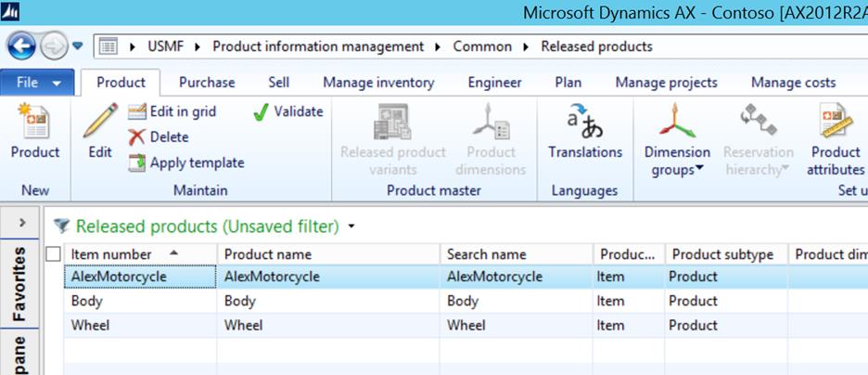The height and width of the screenshot is (375, 868).
Task: Open the Manage inventory tab
Action: tap(378, 83)
